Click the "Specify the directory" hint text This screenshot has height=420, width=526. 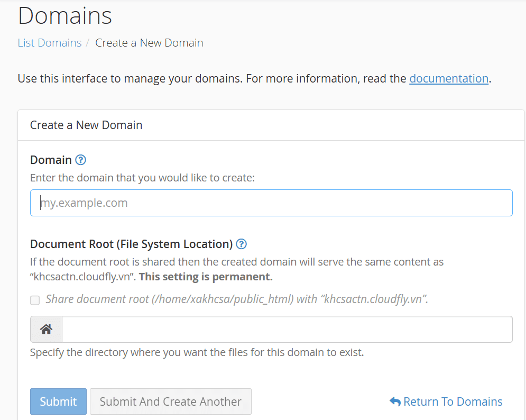(x=197, y=352)
